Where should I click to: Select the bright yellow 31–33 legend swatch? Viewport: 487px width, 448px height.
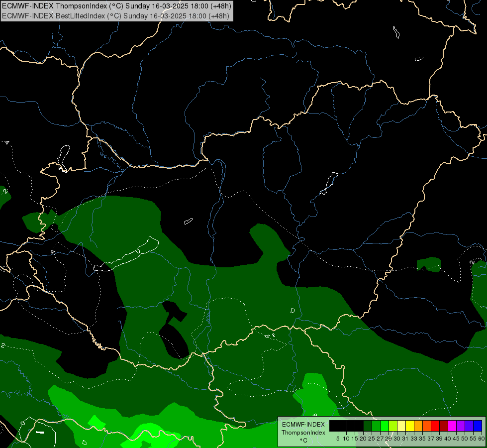coord(410,426)
